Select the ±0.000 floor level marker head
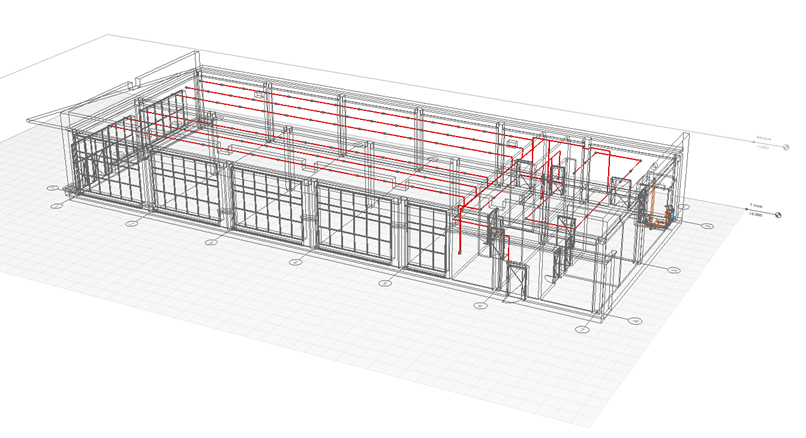The width and height of the screenshot is (806, 438). pos(778,215)
